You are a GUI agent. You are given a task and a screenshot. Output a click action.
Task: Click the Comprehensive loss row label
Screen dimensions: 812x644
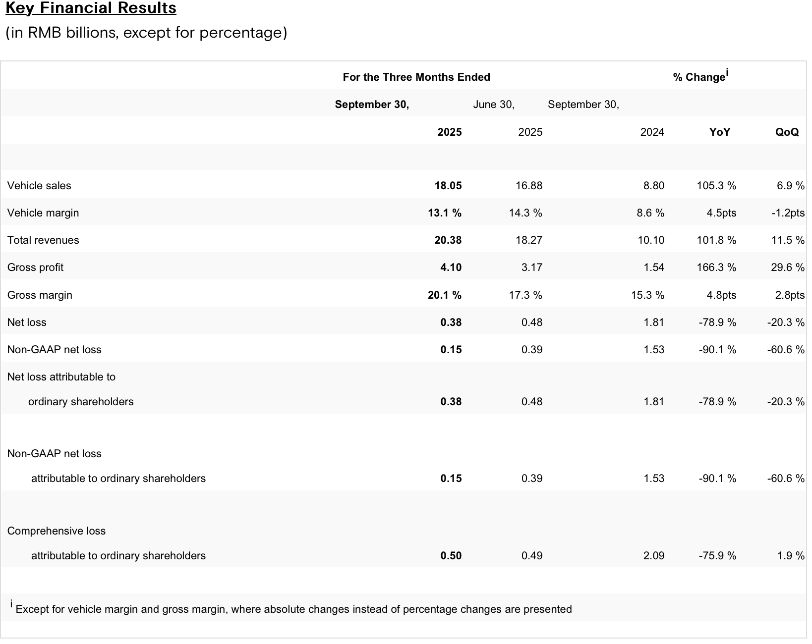pyautogui.click(x=57, y=531)
